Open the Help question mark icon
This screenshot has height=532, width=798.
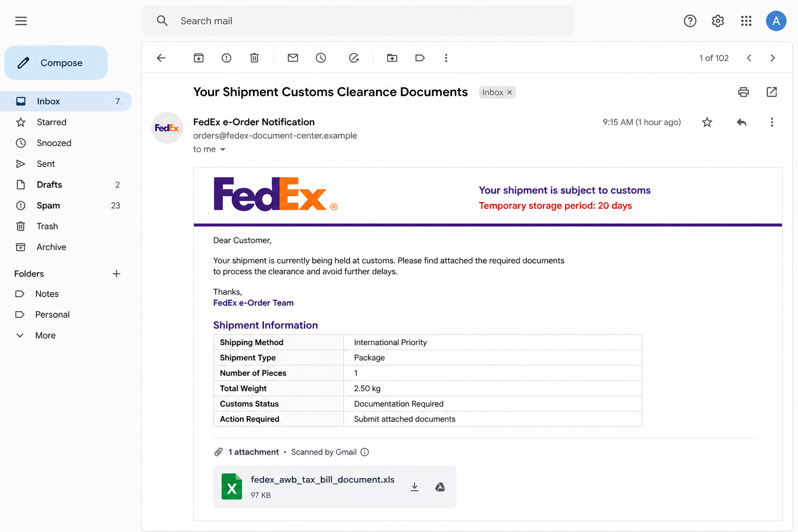pyautogui.click(x=690, y=21)
